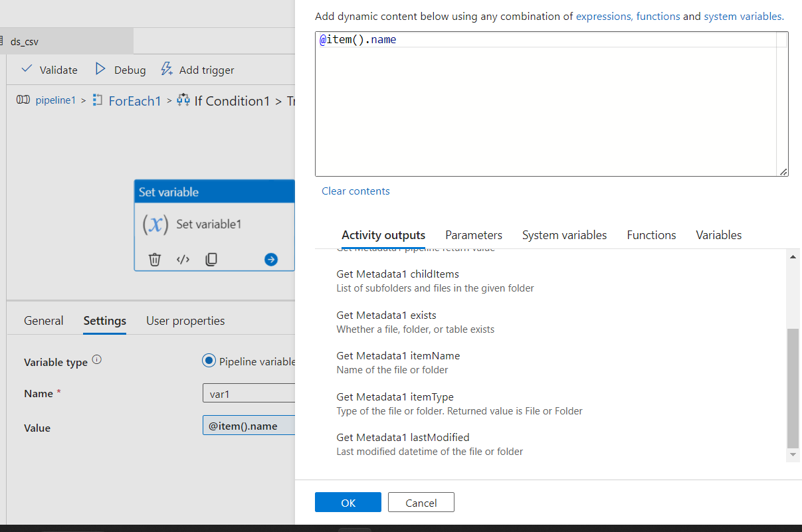Select Get Metadata1 itemName output
The width and height of the screenshot is (802, 532).
click(x=397, y=356)
